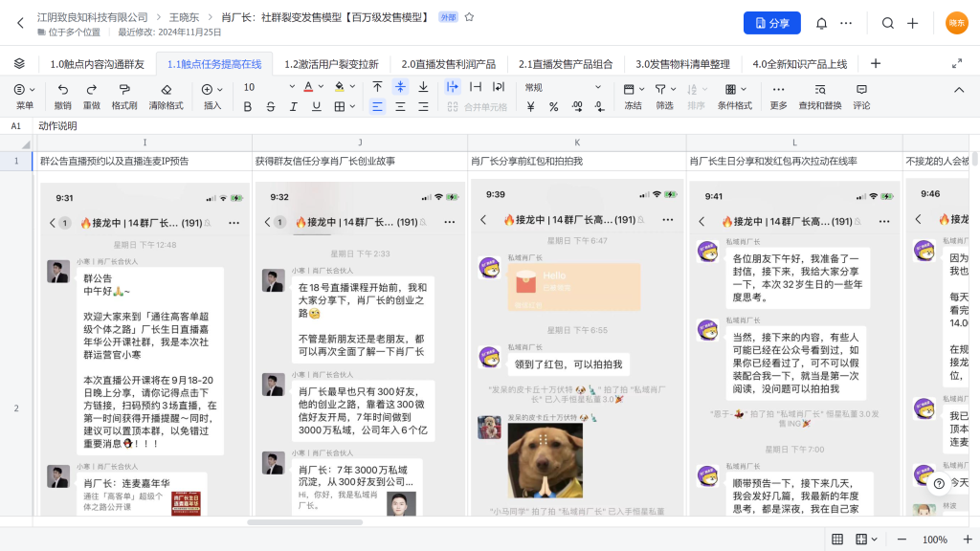Open the 冻结 freeze dropdown

pos(634,97)
